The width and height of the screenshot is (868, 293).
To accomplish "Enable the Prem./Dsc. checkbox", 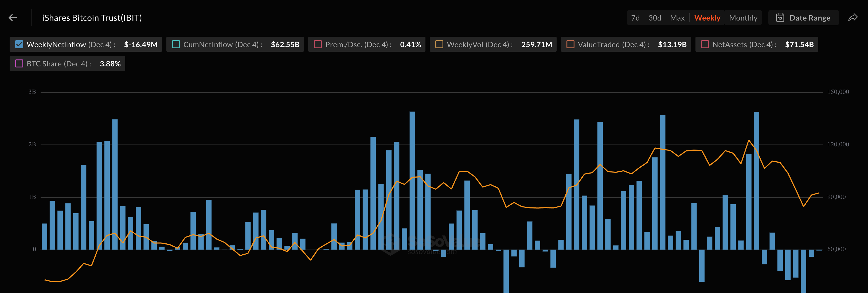I will (318, 45).
